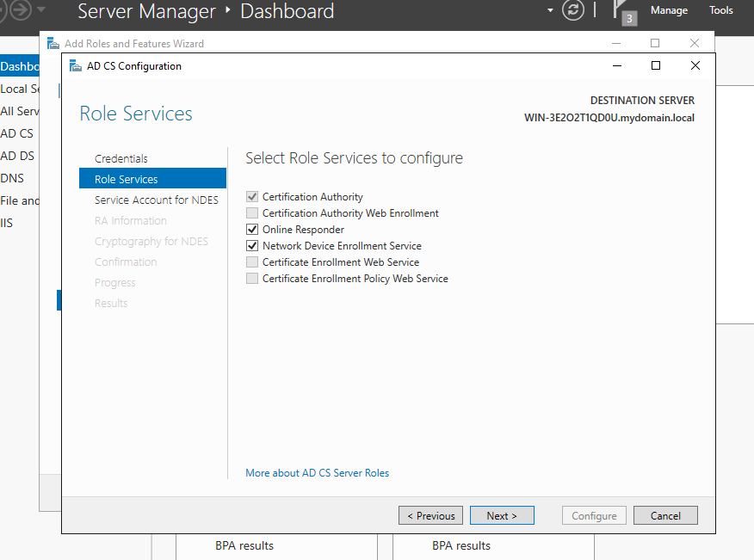Select AD CS in Server Manager sidebar
The width and height of the screenshot is (754, 560).
pos(17,133)
